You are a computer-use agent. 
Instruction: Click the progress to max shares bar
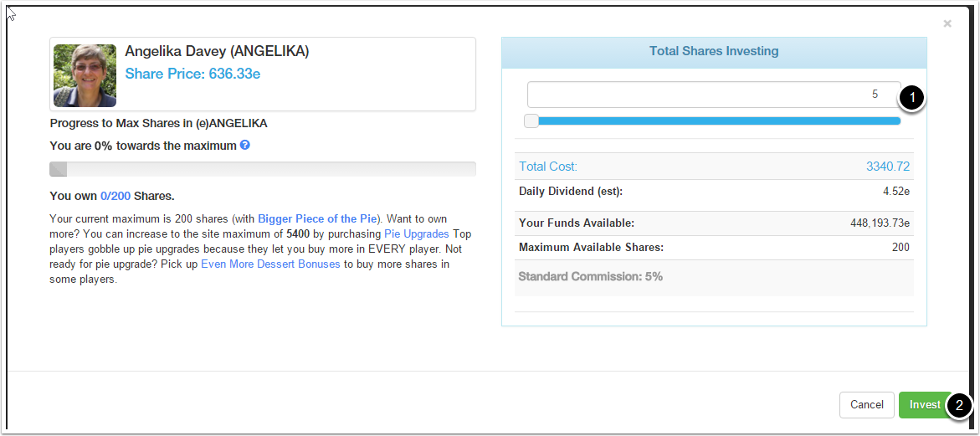pos(263,169)
